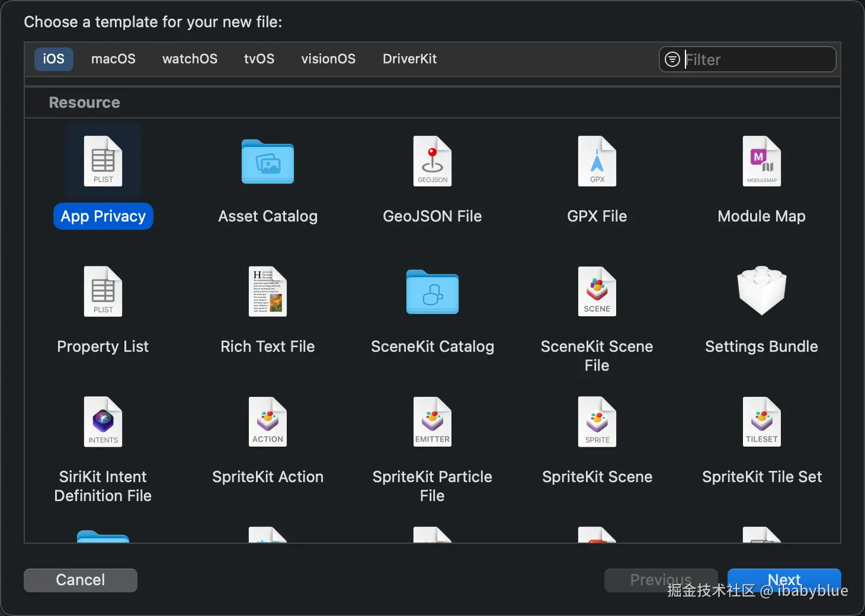Click the "Property List" label
The width and height of the screenshot is (865, 616).
point(103,346)
